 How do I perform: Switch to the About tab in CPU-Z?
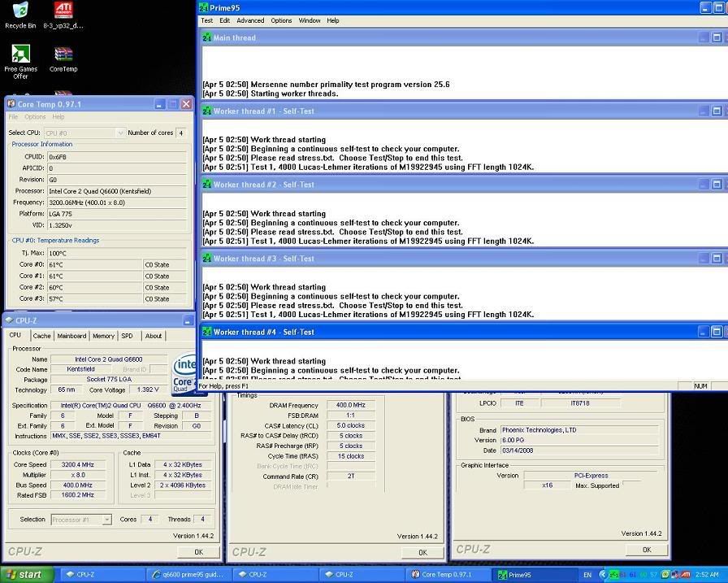click(154, 336)
